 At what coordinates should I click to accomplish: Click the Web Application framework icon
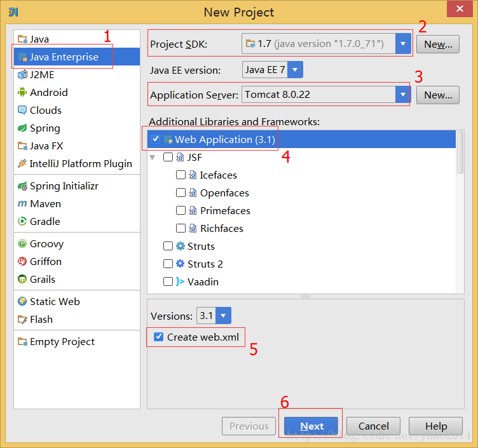[168, 140]
